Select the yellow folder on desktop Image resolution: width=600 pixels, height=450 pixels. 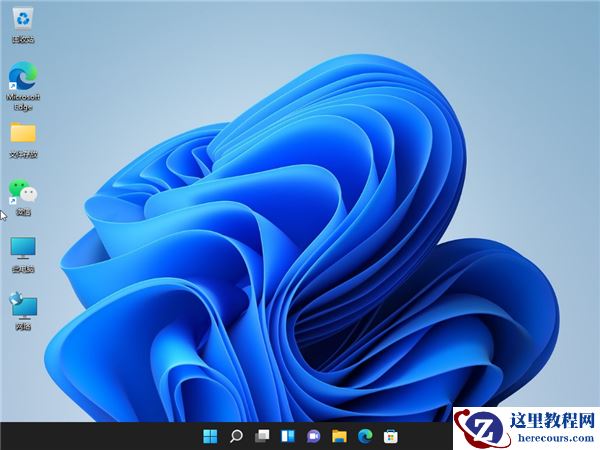click(x=23, y=133)
